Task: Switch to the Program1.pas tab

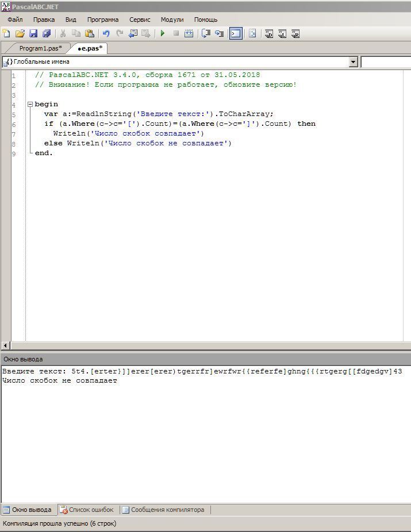Action: click(x=40, y=48)
